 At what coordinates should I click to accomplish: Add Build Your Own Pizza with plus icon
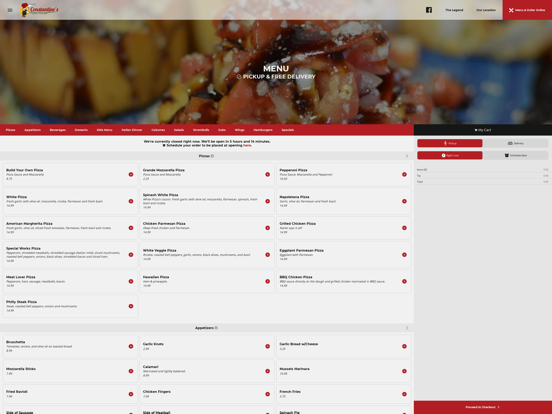[x=131, y=174]
